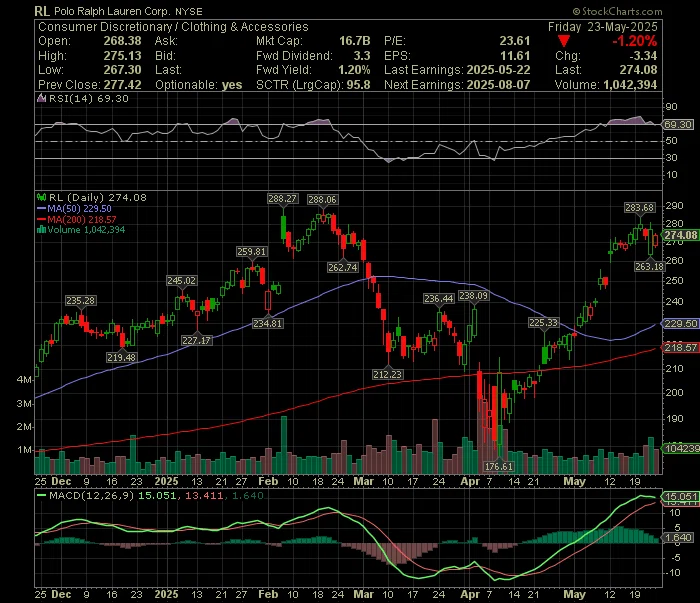This screenshot has width=700, height=603.
Task: Click the MA(200) 218.57 legend label
Action: [82, 219]
